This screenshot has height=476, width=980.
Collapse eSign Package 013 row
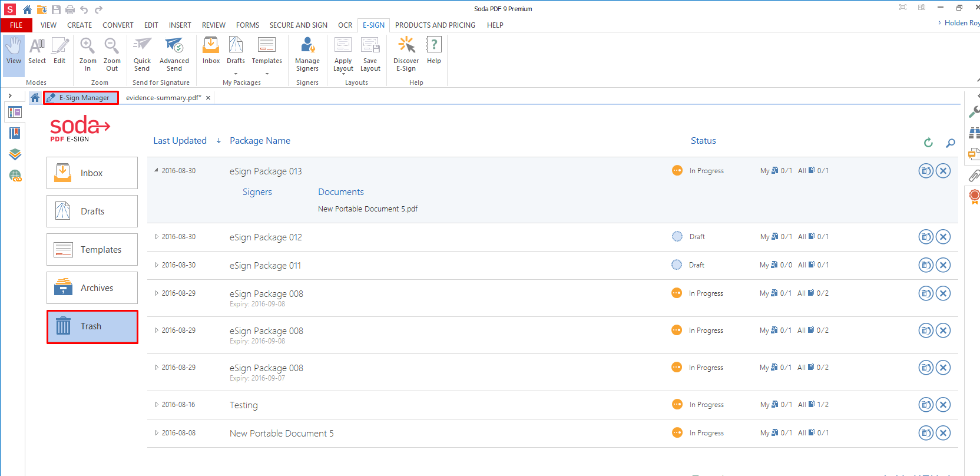click(x=156, y=170)
